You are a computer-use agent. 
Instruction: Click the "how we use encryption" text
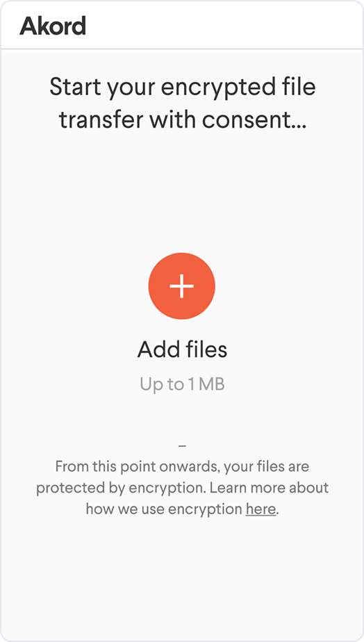164,509
